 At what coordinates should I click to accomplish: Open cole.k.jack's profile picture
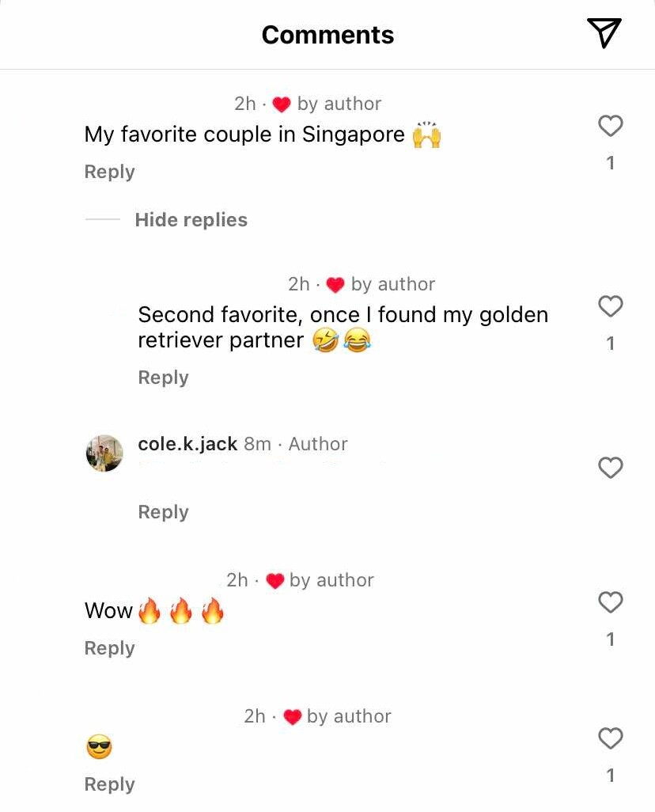point(104,453)
